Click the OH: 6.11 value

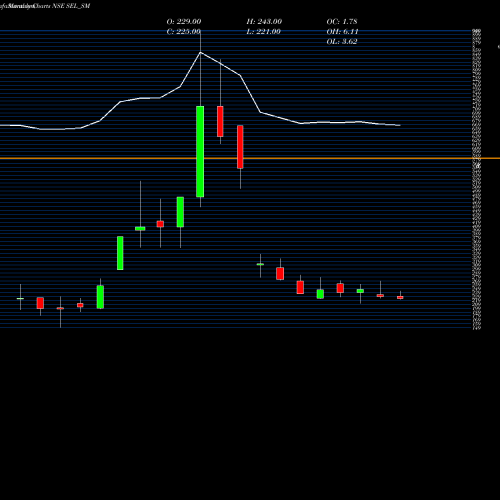[x=342, y=31]
